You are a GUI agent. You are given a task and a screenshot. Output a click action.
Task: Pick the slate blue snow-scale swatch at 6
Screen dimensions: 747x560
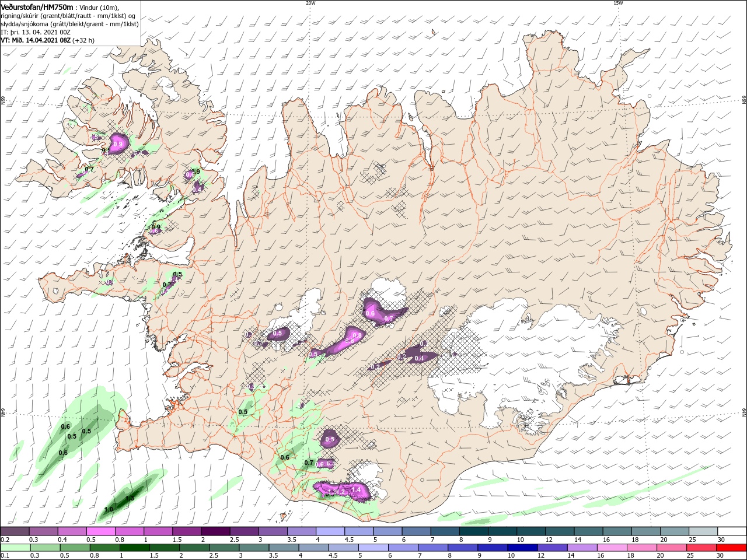point(416,531)
